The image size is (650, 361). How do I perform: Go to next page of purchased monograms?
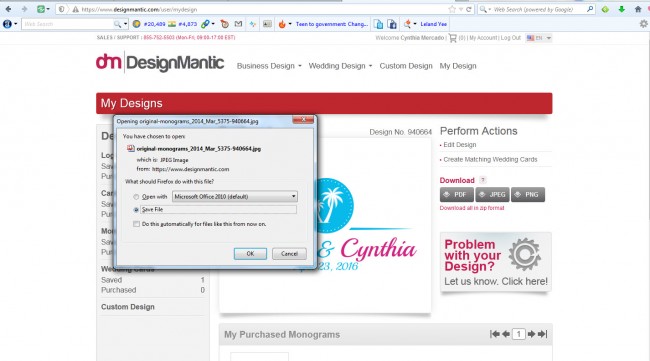tap(531, 334)
